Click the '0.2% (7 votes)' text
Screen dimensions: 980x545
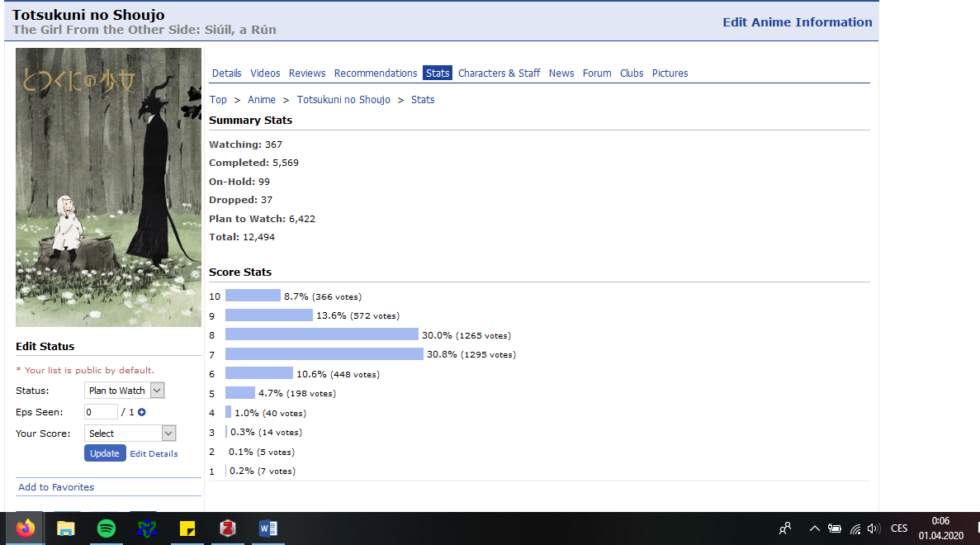point(263,471)
